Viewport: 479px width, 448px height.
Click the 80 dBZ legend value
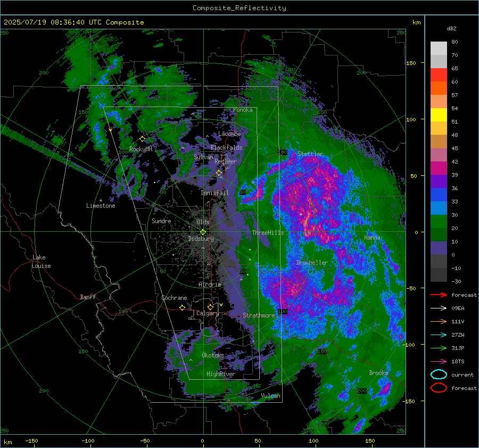click(x=455, y=42)
